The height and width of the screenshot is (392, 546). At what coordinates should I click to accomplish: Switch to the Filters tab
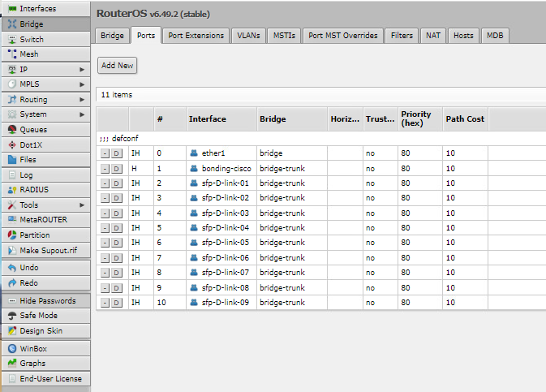tap(402, 36)
